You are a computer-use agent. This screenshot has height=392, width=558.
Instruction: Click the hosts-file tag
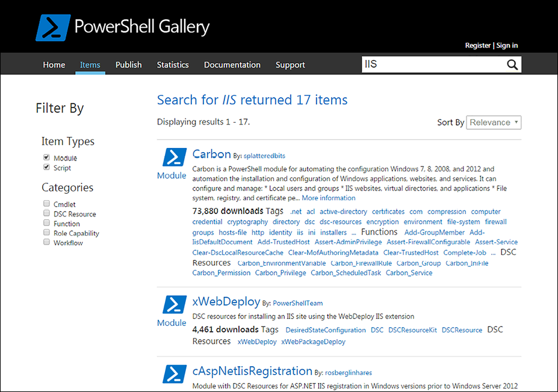(232, 233)
